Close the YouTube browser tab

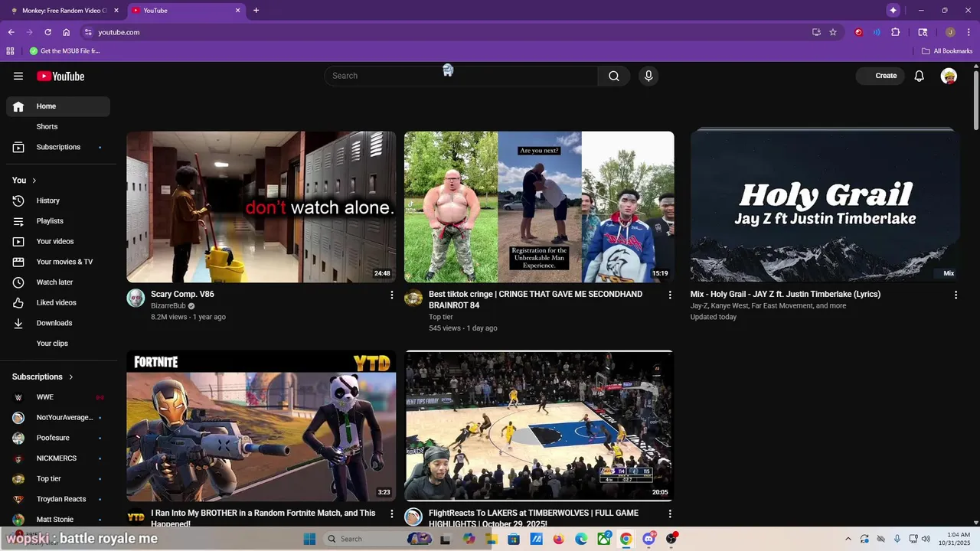[x=237, y=11]
